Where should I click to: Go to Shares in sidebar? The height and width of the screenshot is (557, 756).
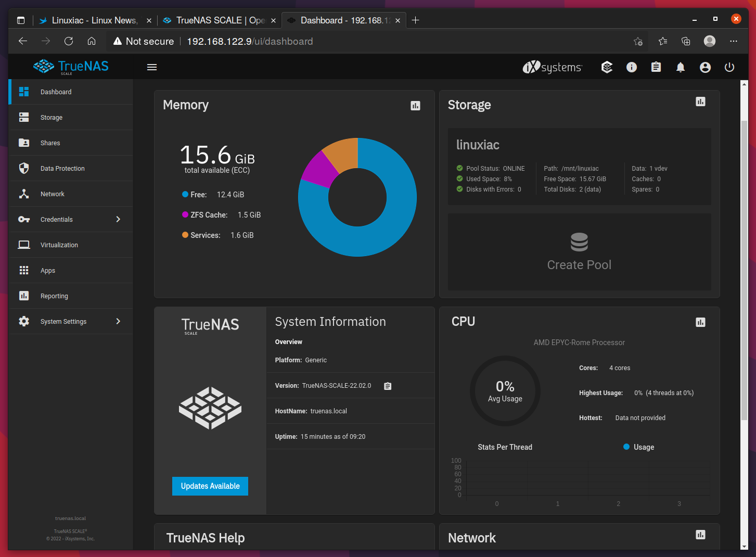click(71, 143)
